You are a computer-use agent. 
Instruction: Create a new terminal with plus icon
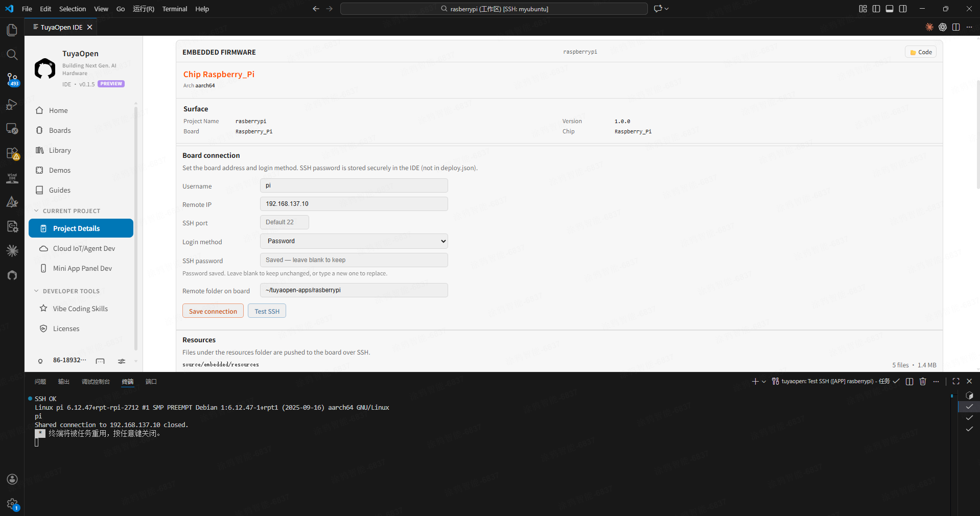coord(755,381)
